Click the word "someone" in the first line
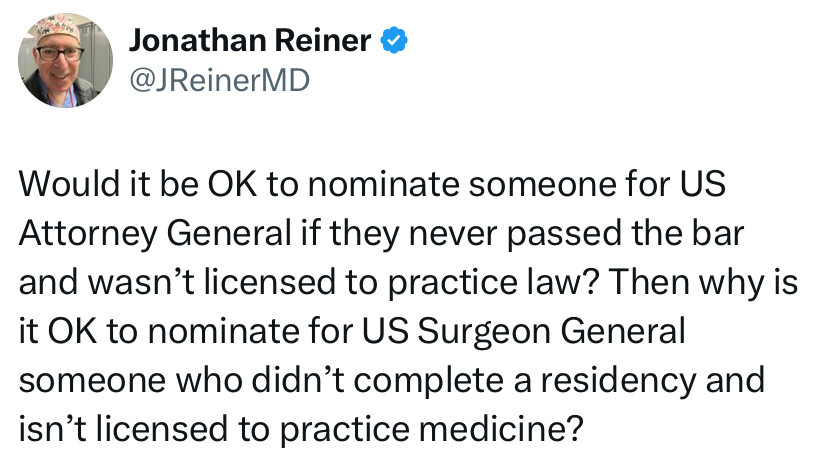The height and width of the screenshot is (469, 828). click(x=542, y=184)
